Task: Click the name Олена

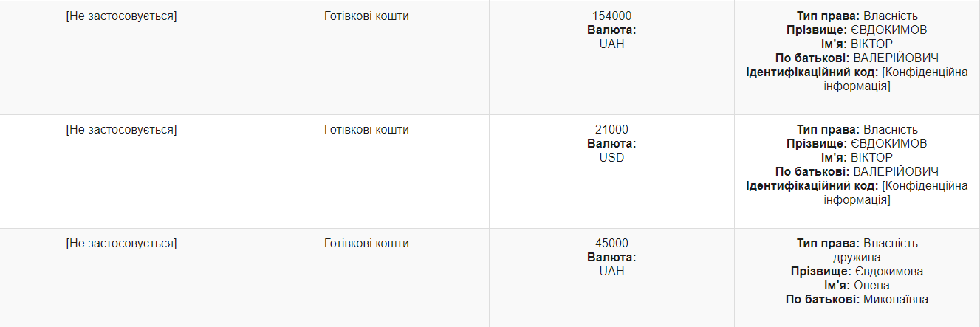Action: pyautogui.click(x=871, y=286)
